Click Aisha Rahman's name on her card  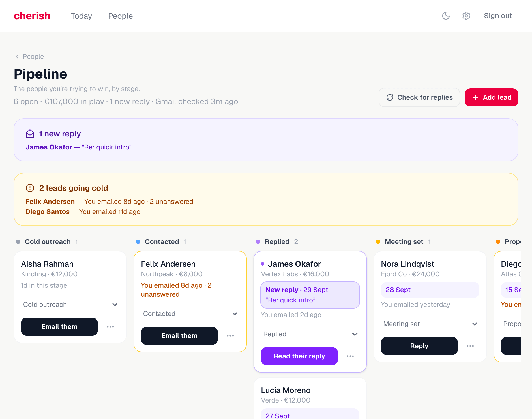point(47,264)
